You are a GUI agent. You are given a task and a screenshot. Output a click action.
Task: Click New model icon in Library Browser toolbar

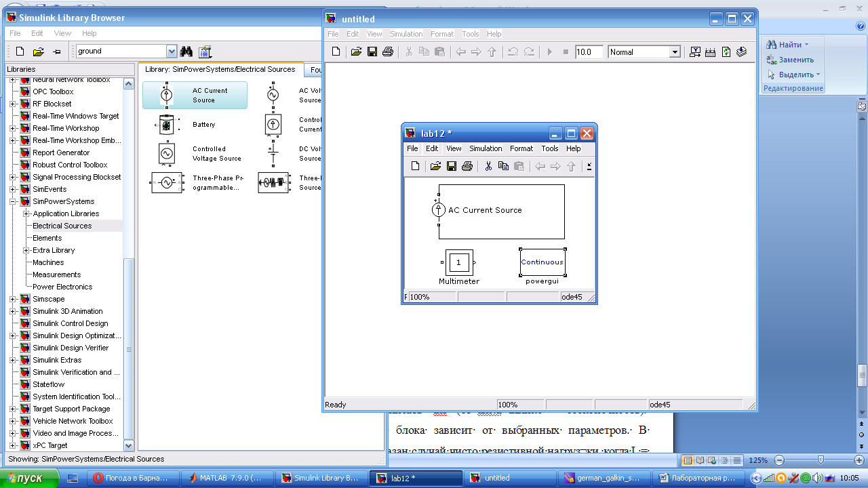coord(20,52)
